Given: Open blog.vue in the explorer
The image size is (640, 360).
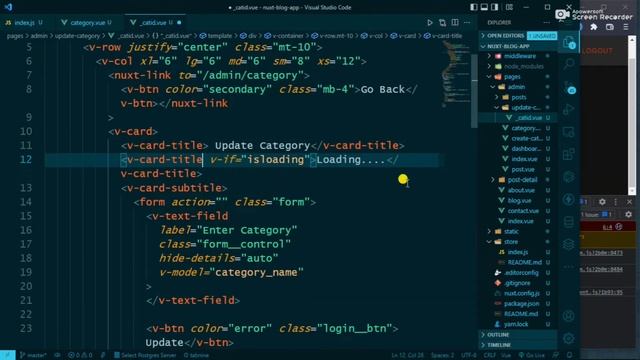Looking at the screenshot, I should pos(519,201).
